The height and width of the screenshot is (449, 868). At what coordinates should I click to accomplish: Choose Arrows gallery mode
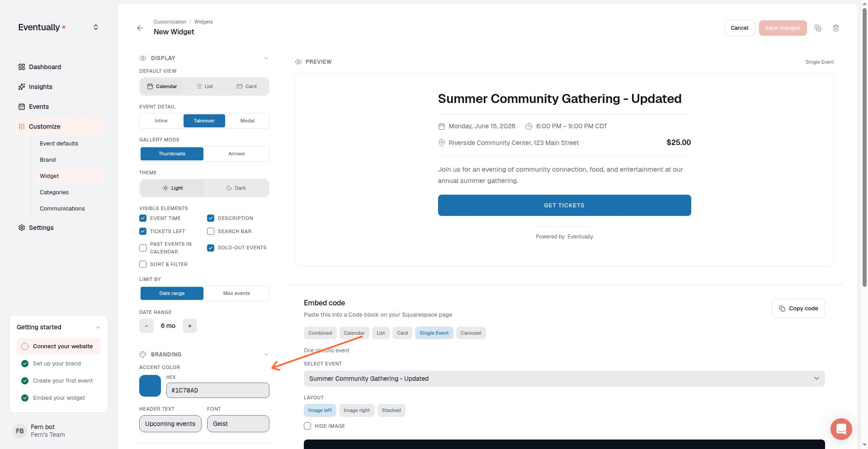[236, 154]
